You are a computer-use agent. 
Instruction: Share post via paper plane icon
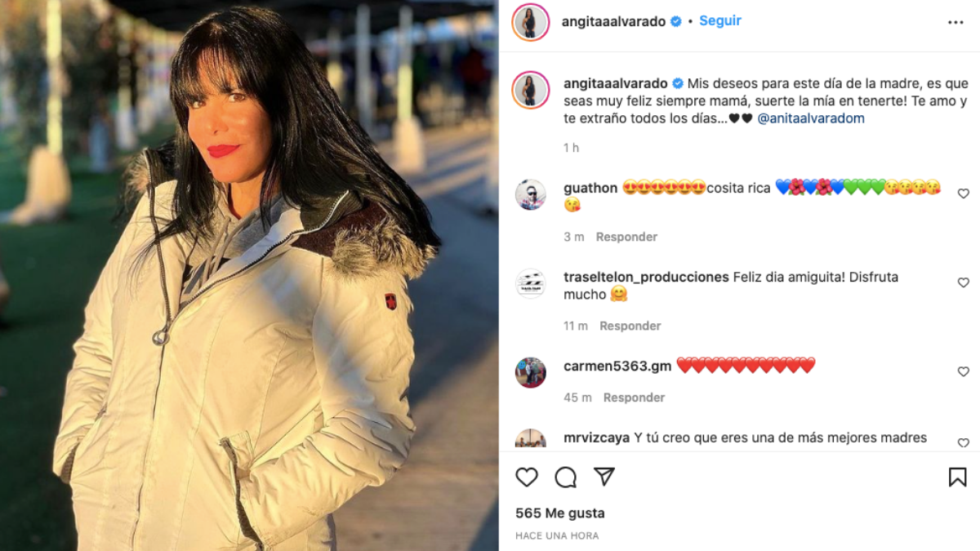(x=604, y=477)
